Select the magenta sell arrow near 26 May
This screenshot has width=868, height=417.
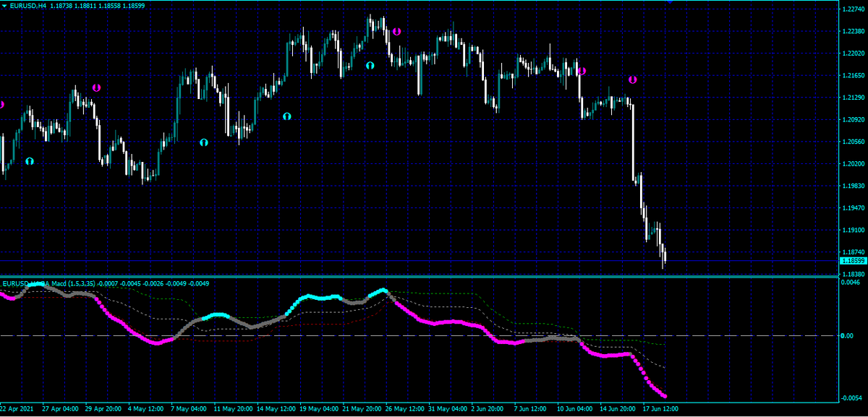pos(397,32)
